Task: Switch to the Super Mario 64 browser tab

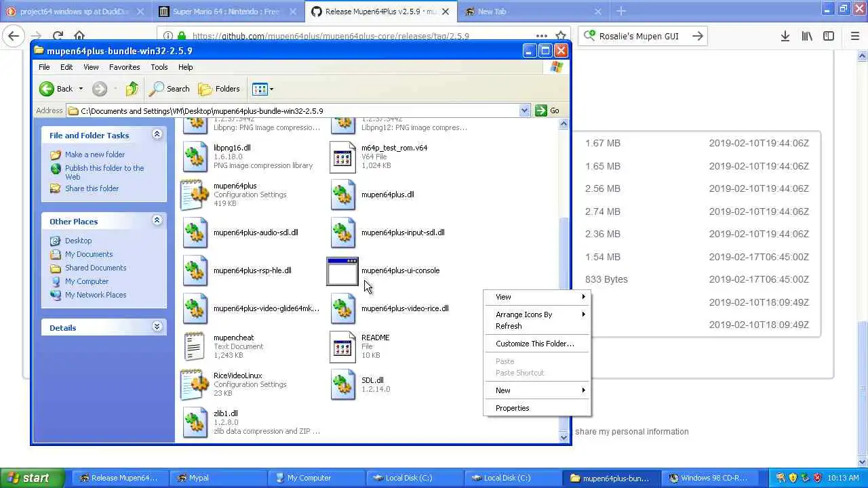Action: click(228, 12)
